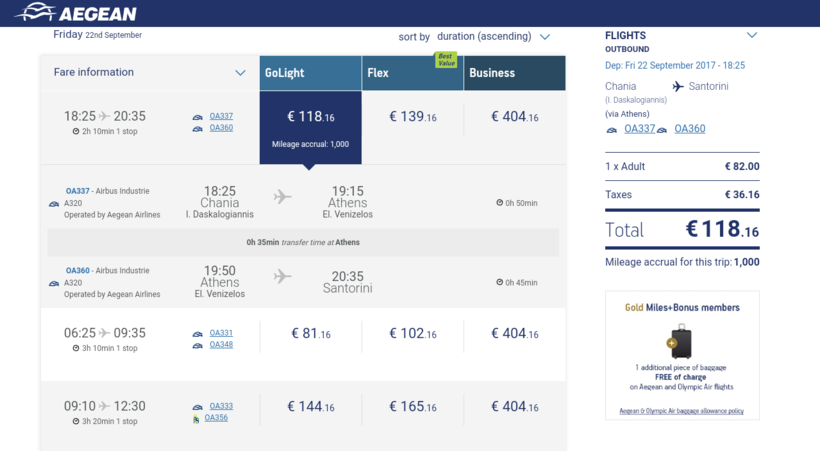Choose the €81.16 GoLight fare
This screenshot has height=451, width=820.
(310, 334)
